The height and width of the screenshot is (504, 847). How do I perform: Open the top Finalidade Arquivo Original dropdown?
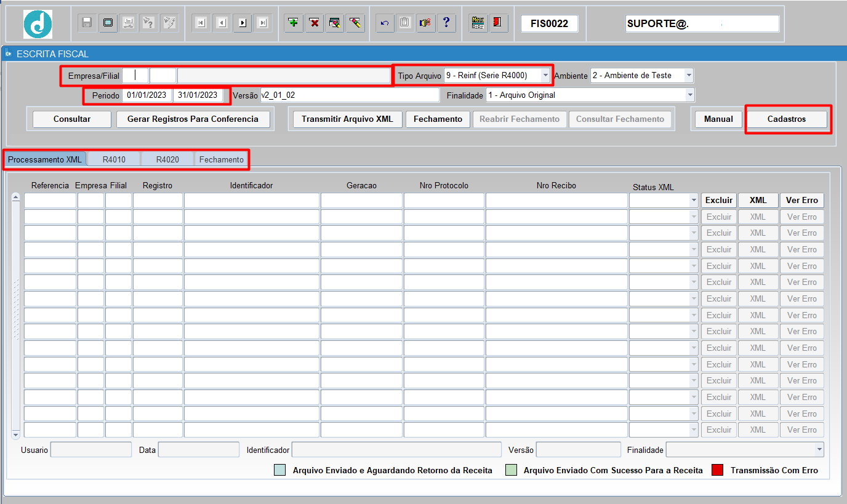(690, 95)
